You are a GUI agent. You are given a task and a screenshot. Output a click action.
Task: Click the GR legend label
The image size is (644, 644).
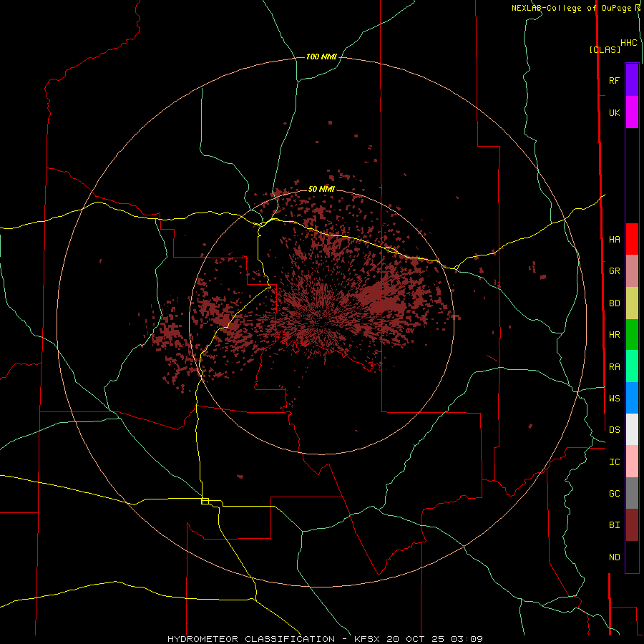[x=614, y=271]
